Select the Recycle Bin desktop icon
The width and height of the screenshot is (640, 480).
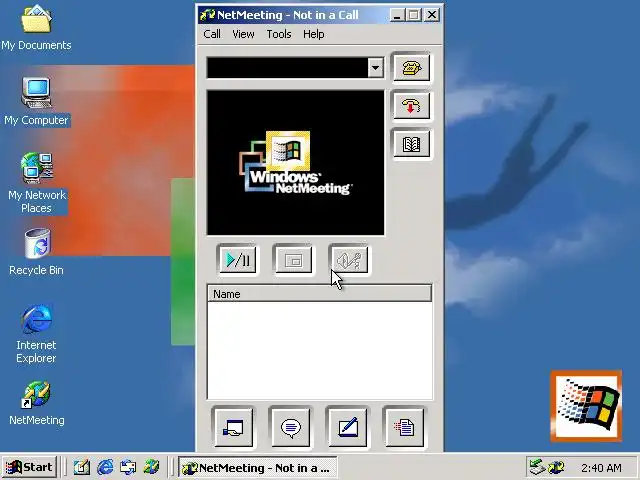coord(36,252)
